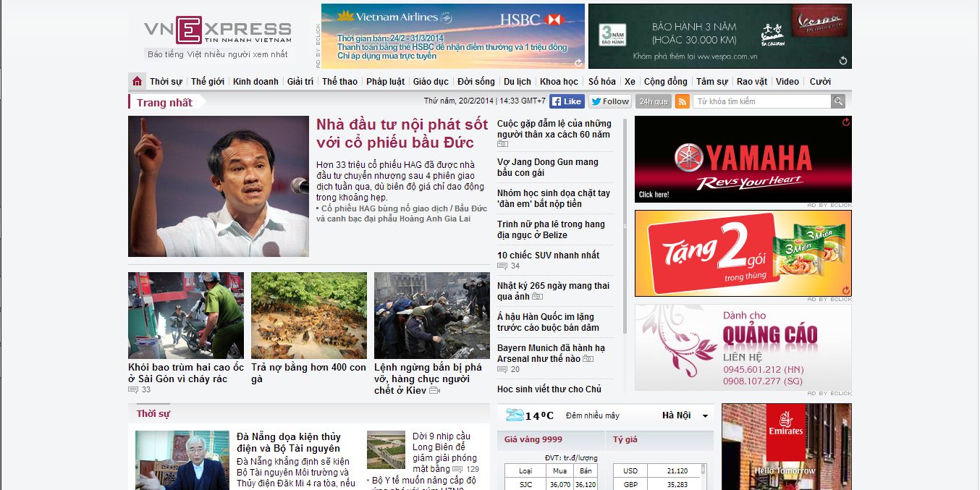Open 'Á hậu Hàn Quốc im lặng' article
Viewport: 980px width, 490px height.
[x=548, y=322]
